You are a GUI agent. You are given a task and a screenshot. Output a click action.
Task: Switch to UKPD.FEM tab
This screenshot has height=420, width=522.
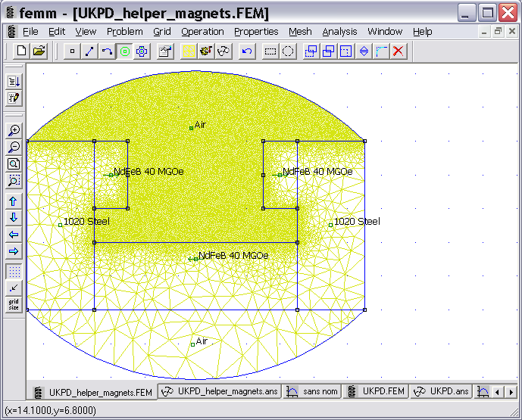coord(376,391)
